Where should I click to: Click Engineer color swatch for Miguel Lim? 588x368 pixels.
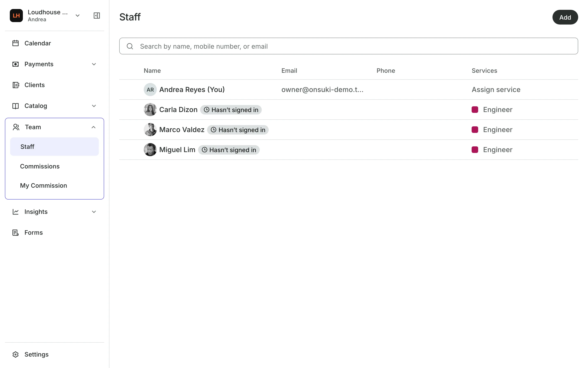click(x=475, y=150)
